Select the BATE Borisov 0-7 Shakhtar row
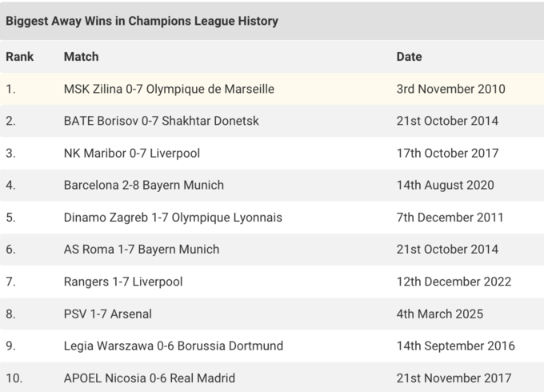The width and height of the screenshot is (544, 392). pyautogui.click(x=162, y=121)
